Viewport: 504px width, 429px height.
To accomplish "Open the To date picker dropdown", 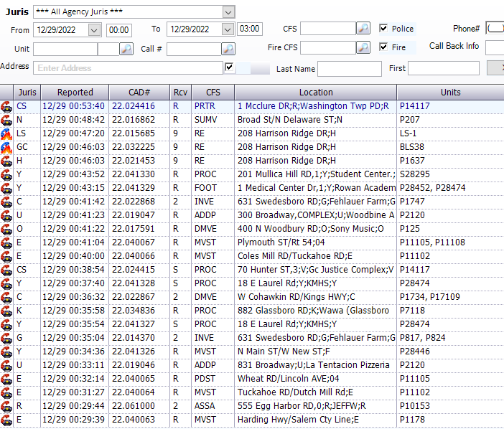I will (228, 30).
